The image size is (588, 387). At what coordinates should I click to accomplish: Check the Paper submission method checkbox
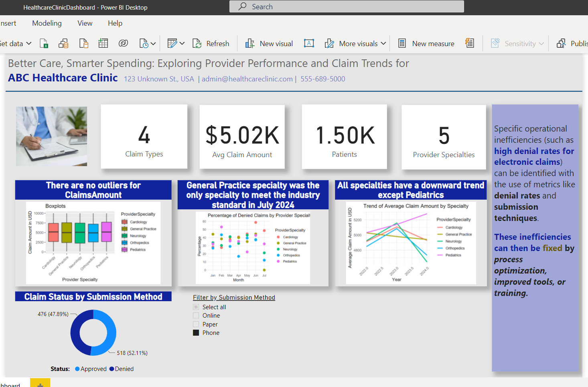[196, 324]
